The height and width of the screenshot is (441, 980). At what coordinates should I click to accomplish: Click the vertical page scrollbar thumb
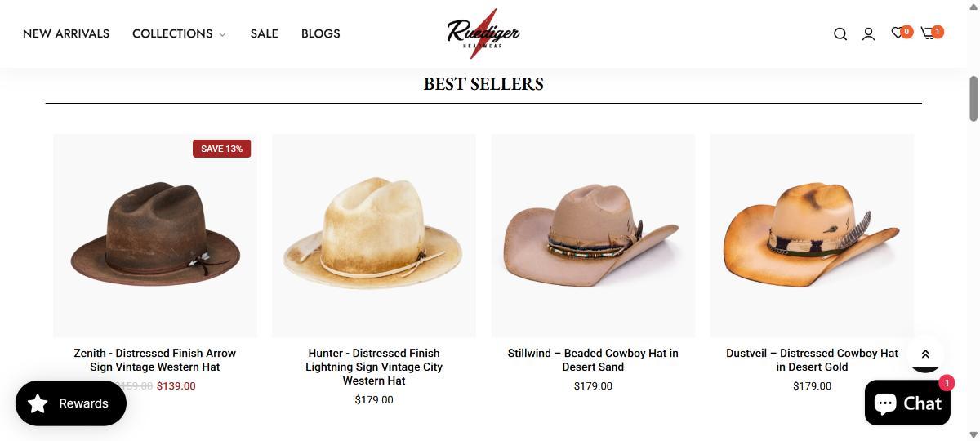click(x=973, y=98)
